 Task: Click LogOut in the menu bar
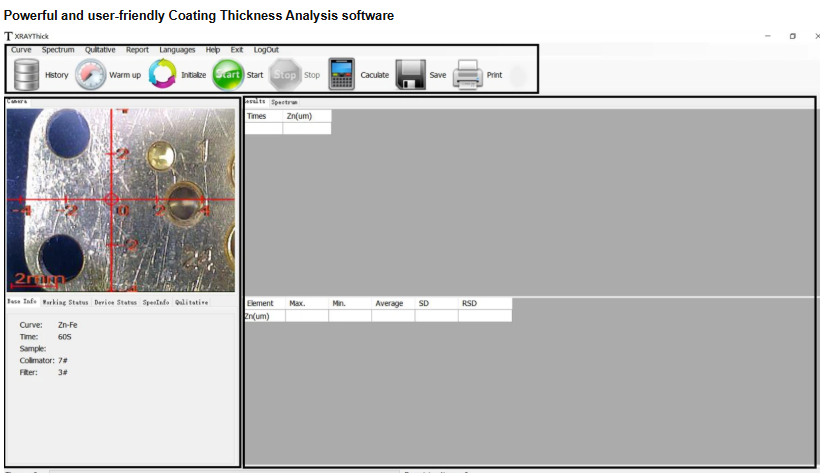(x=266, y=49)
